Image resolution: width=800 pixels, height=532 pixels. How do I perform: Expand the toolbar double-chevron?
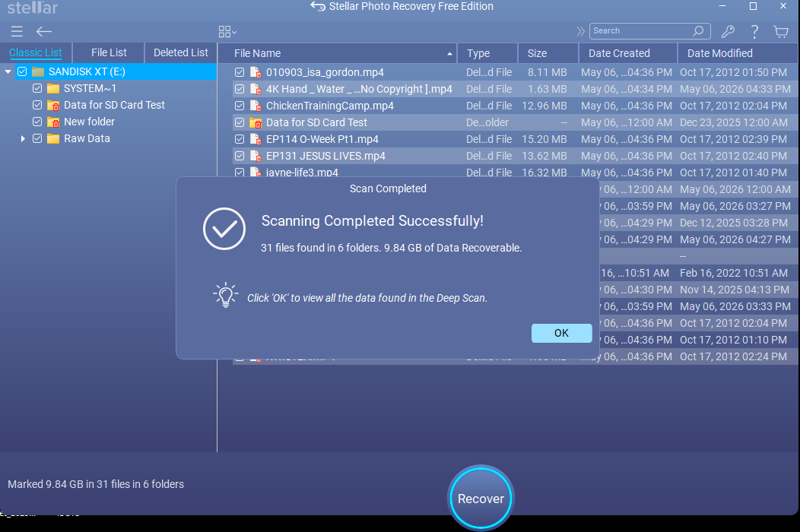(580, 32)
